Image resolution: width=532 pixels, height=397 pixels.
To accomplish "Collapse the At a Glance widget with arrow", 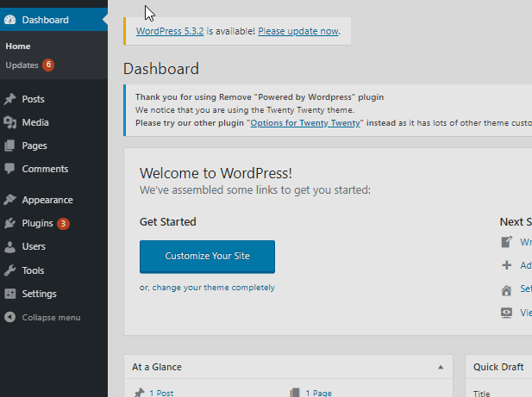I will 441,367.
